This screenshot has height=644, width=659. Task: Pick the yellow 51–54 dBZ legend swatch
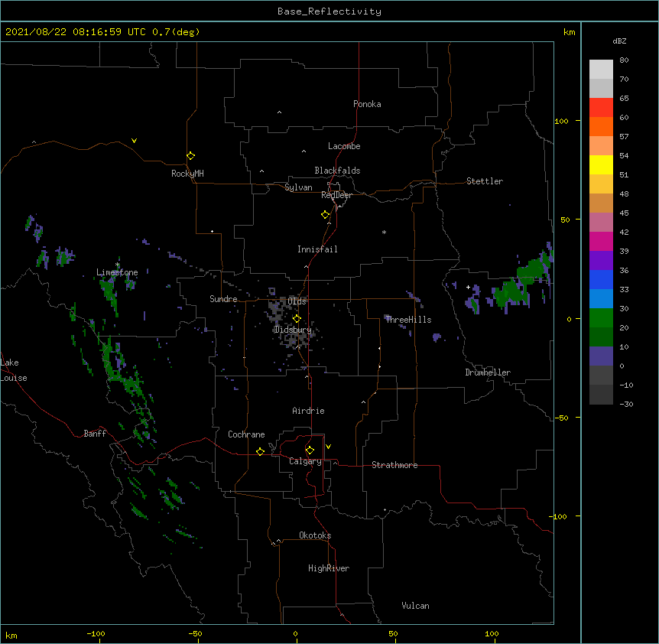coord(601,164)
